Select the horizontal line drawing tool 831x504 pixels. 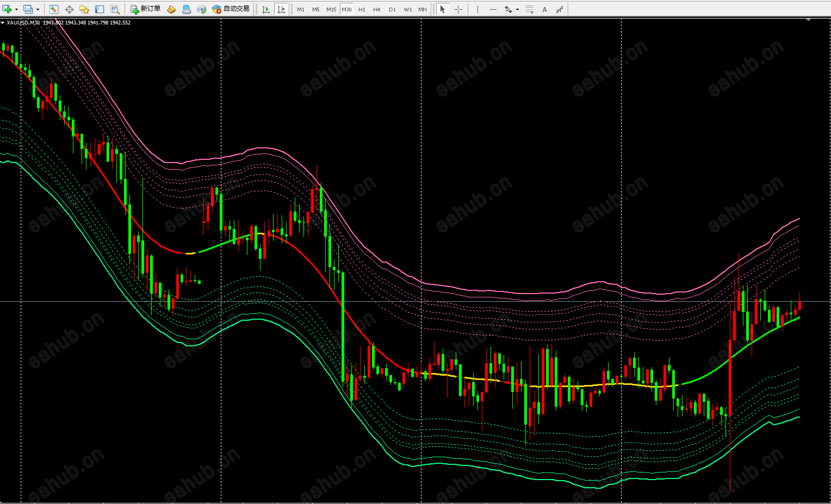click(493, 9)
